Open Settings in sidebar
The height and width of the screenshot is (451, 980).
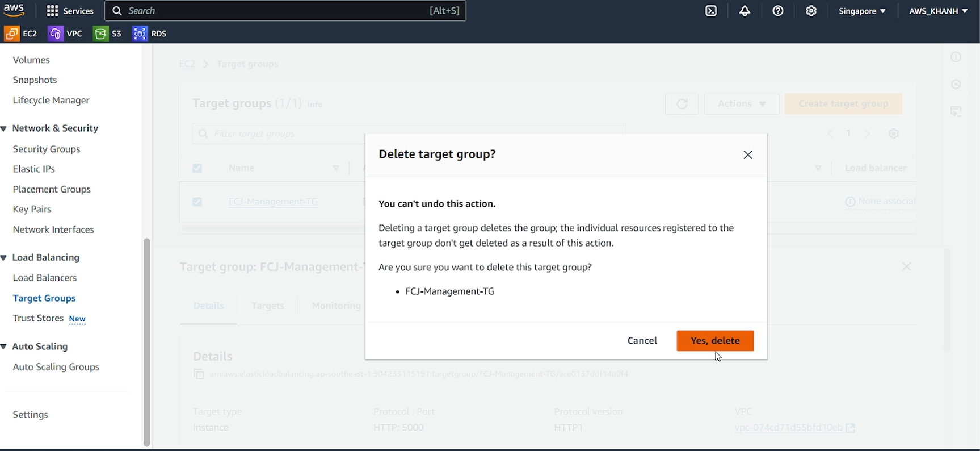pos(31,415)
